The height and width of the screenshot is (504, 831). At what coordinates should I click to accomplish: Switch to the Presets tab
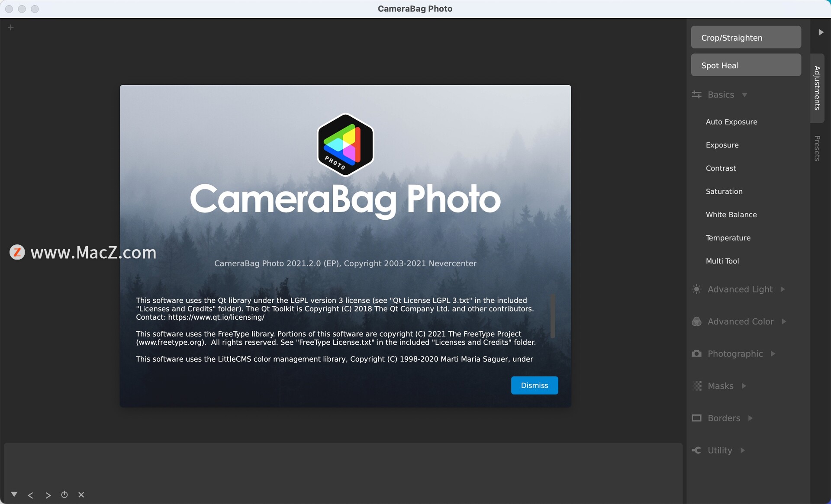click(x=817, y=148)
